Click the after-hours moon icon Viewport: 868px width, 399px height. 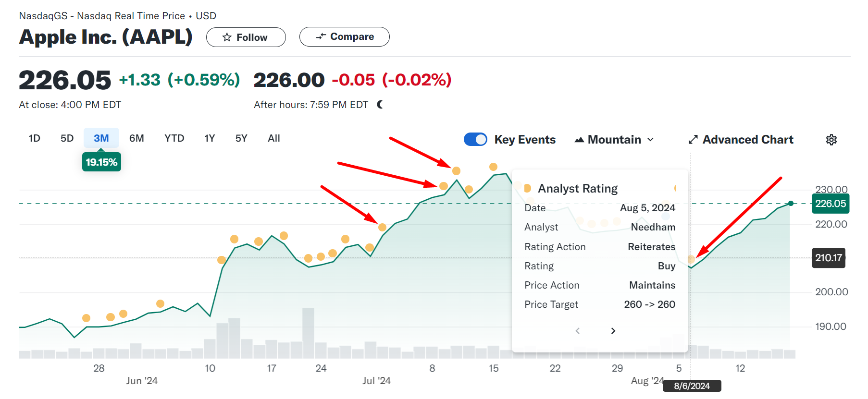tap(380, 105)
